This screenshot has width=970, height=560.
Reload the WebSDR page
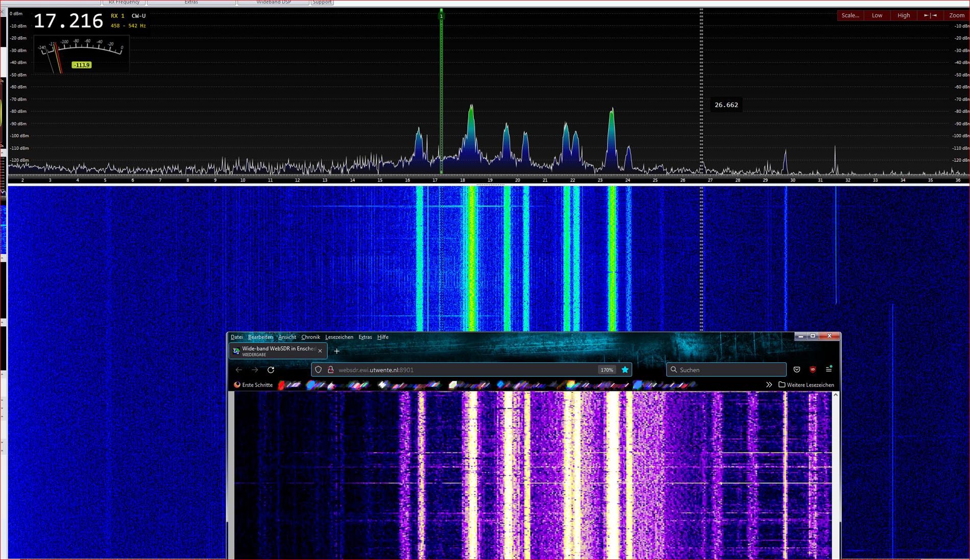click(271, 370)
